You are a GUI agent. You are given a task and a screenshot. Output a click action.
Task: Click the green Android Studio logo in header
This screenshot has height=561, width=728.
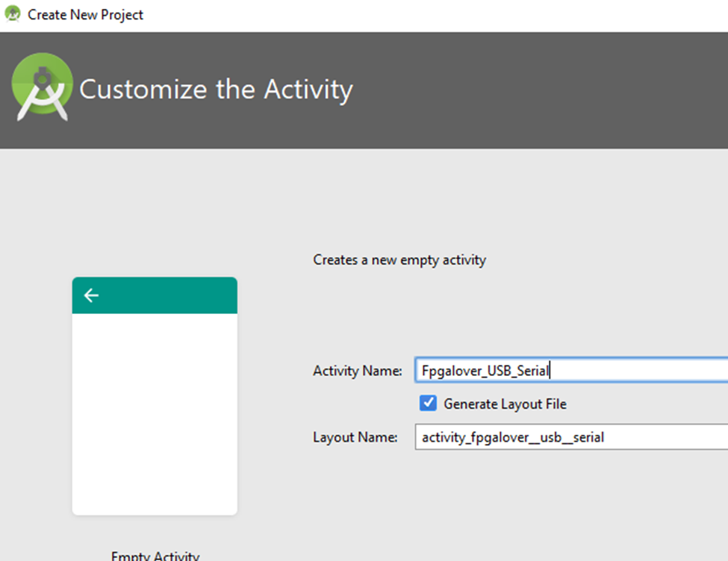point(42,87)
